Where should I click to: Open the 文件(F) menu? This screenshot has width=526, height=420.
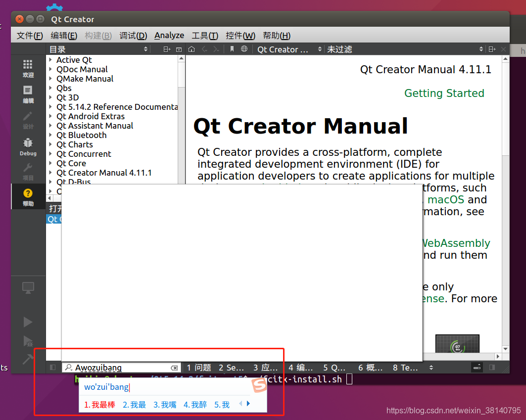30,35
